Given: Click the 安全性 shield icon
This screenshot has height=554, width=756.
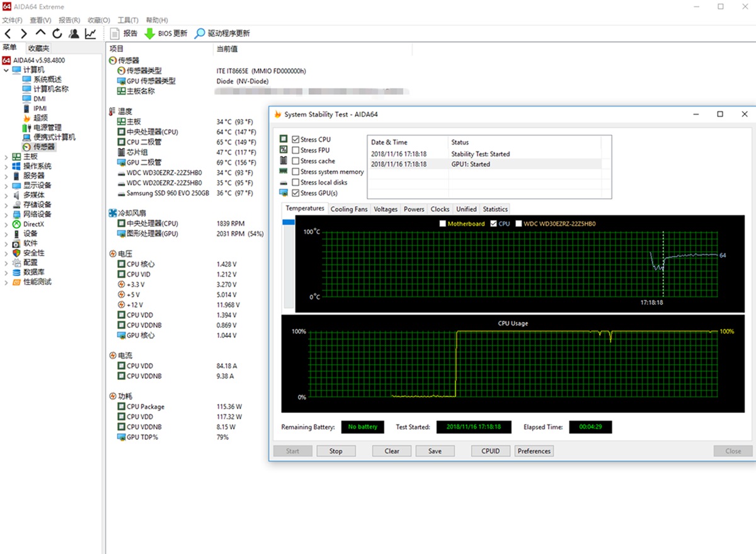Looking at the screenshot, I should [16, 253].
